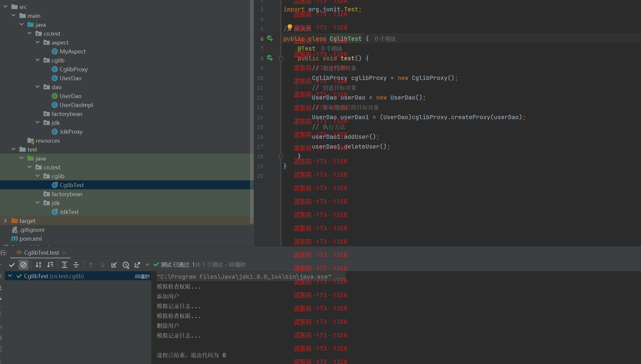
Task: Open UserDaoImpl class file
Action: [x=76, y=105]
